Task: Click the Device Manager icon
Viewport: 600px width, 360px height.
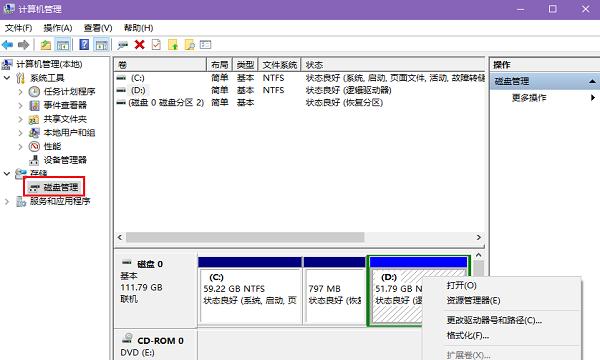Action: (x=34, y=160)
